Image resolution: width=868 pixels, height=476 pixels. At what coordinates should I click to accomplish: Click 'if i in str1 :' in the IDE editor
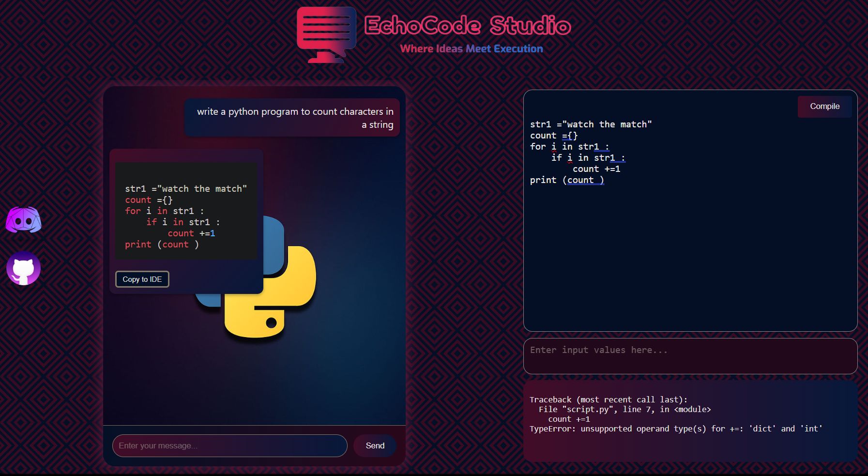[x=588, y=158]
